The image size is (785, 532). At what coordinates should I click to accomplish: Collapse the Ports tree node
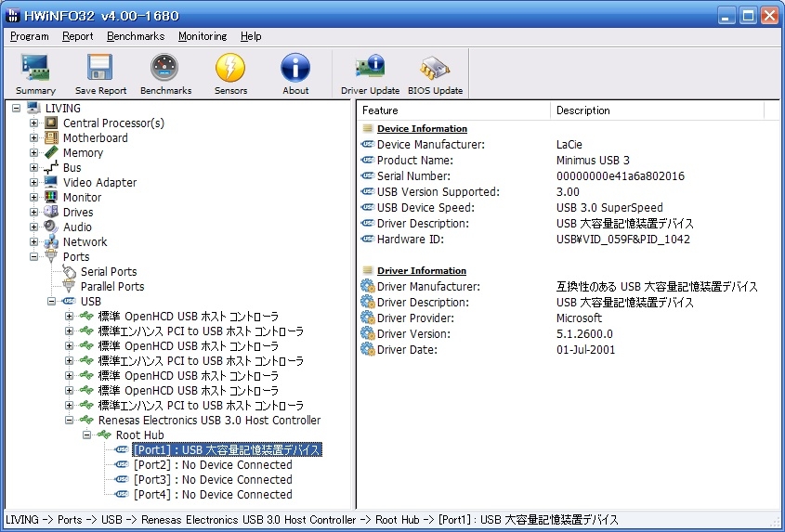click(34, 257)
